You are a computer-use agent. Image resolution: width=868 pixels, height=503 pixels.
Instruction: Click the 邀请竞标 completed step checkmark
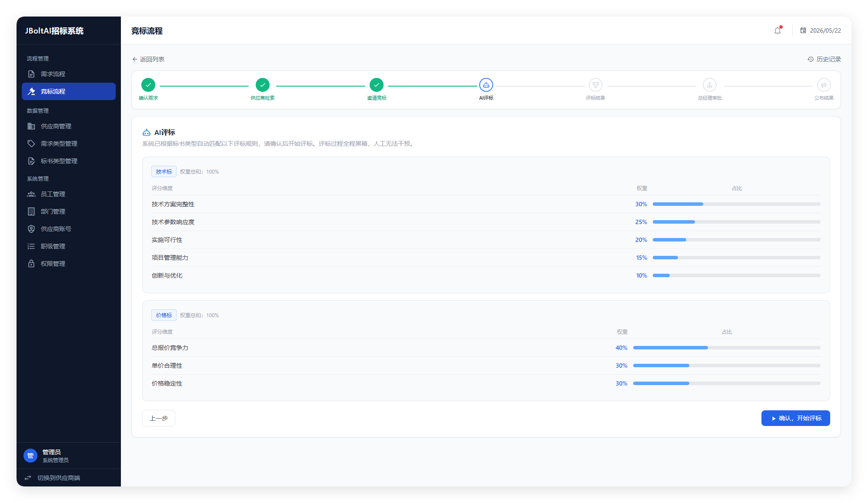pyautogui.click(x=377, y=85)
